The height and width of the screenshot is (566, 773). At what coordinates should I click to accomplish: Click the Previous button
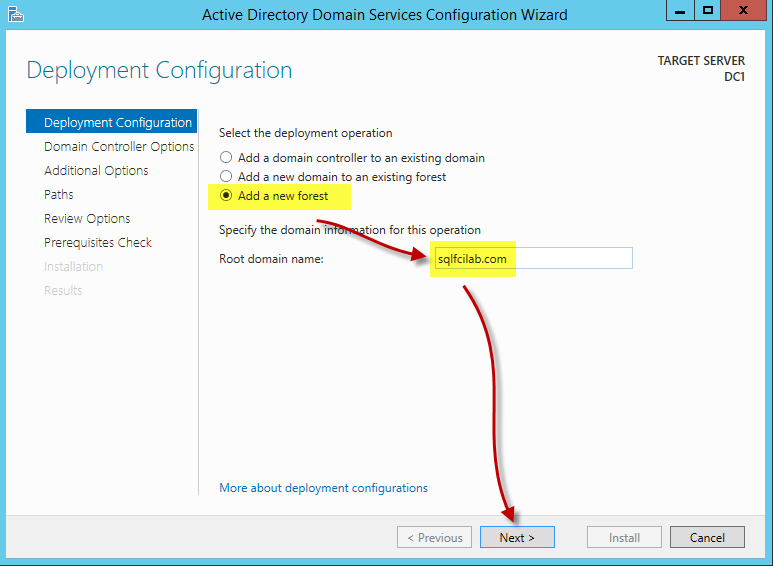pyautogui.click(x=434, y=537)
